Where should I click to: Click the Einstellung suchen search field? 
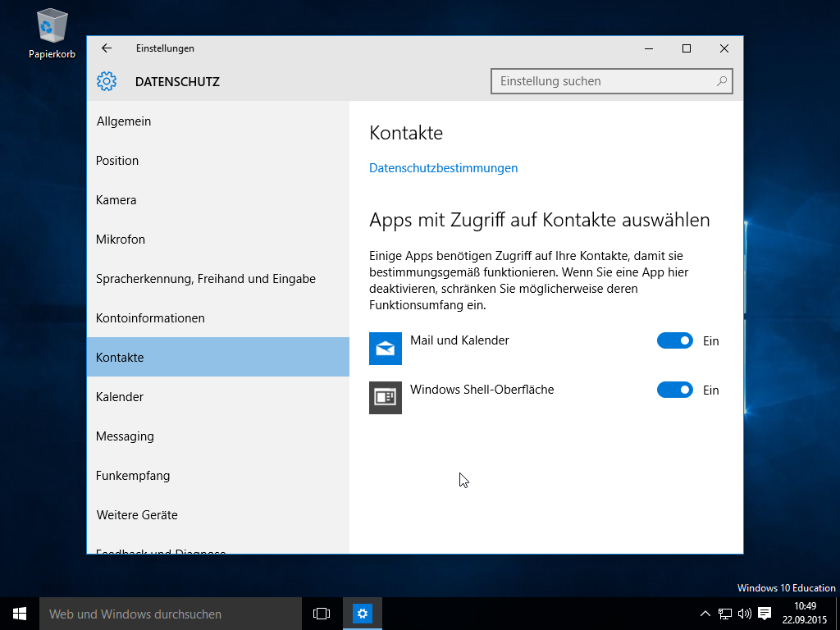click(x=612, y=81)
